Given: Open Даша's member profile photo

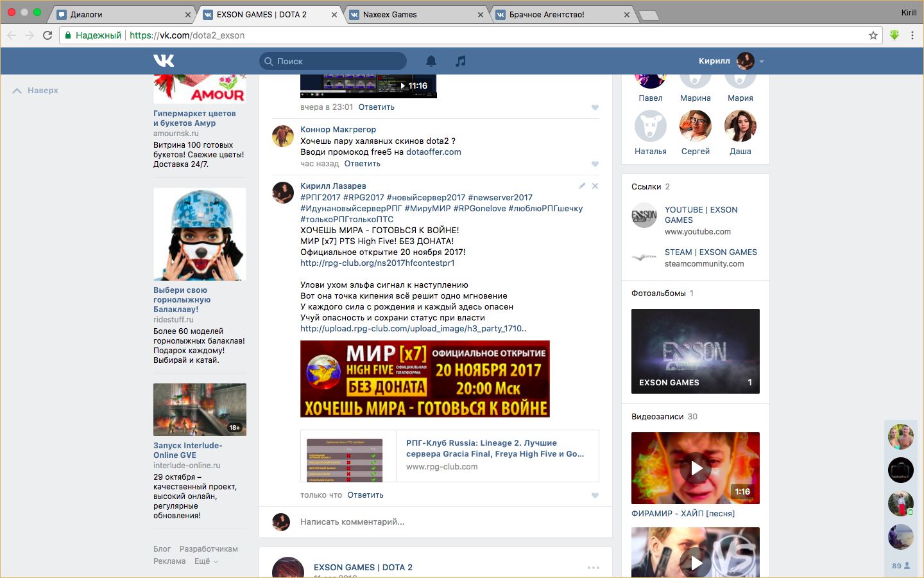Looking at the screenshot, I should click(x=740, y=126).
